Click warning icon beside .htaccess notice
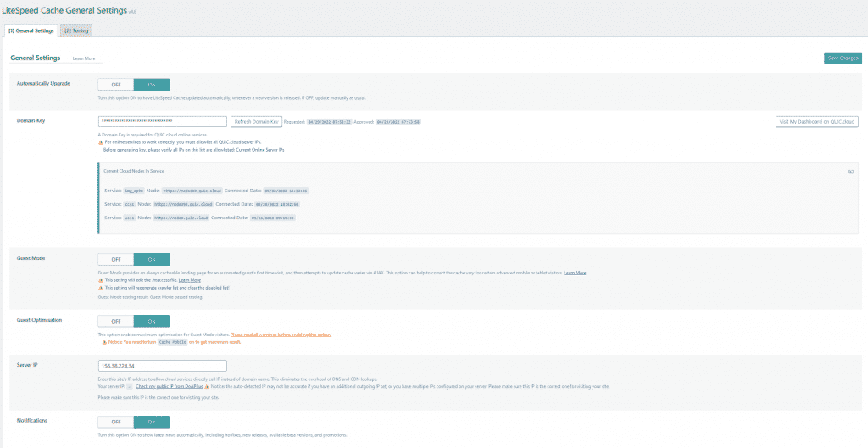868x448 pixels. pyautogui.click(x=101, y=280)
